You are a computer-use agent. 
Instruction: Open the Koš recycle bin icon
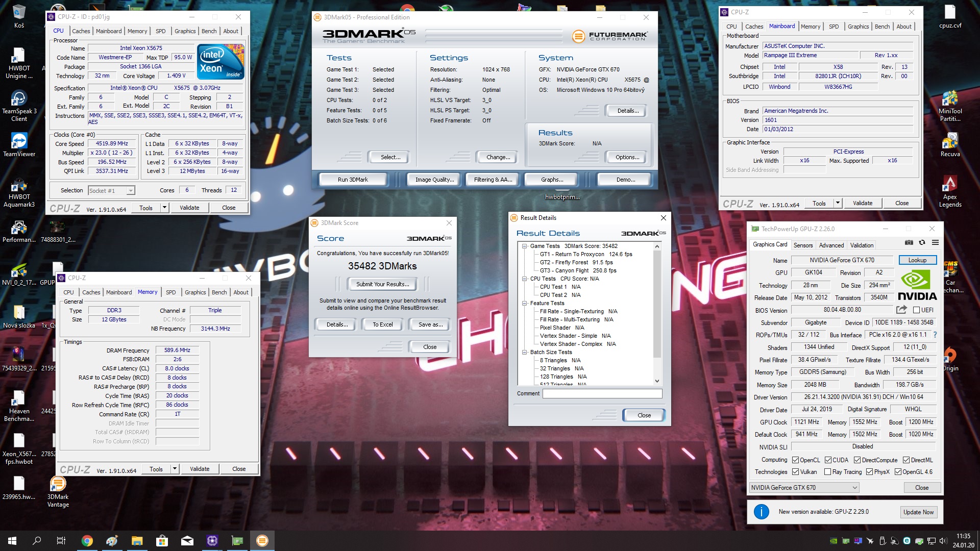click(19, 16)
